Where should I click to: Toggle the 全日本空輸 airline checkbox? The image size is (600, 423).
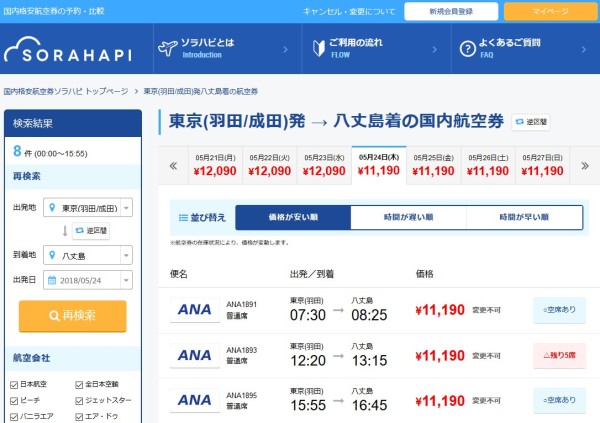pos(79,385)
